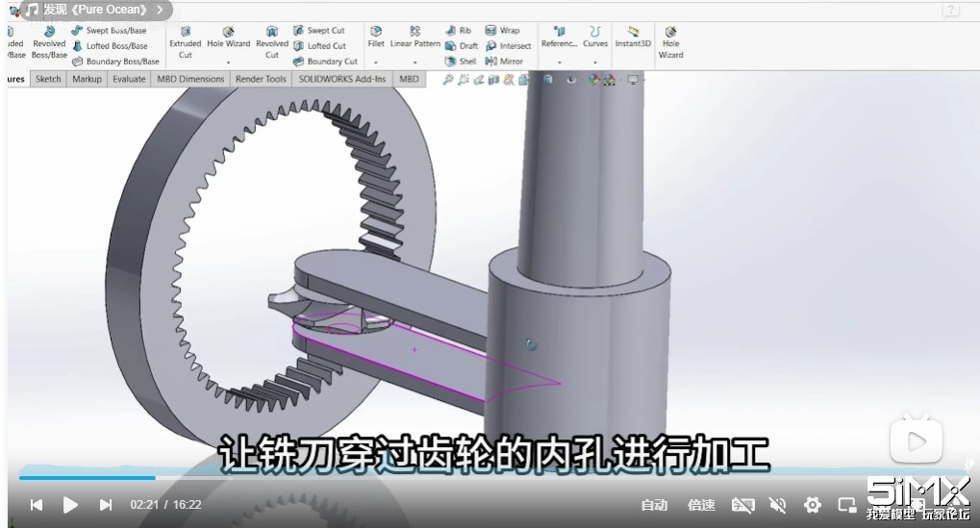Click the Hole Wizard after Instant3D

tap(670, 42)
